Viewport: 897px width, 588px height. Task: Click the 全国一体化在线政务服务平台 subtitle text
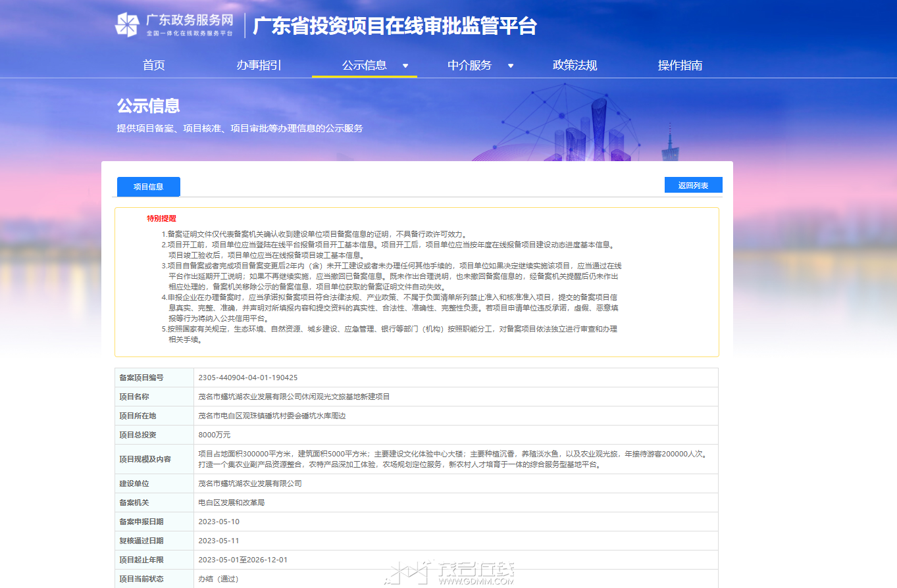click(x=190, y=33)
